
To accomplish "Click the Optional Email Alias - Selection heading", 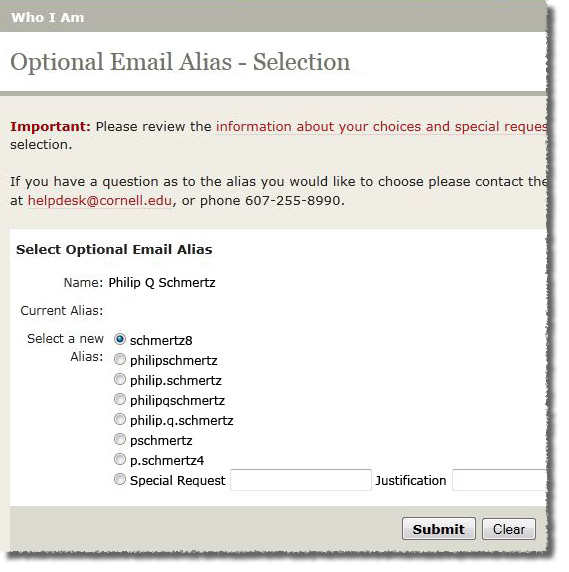I will [x=180, y=62].
